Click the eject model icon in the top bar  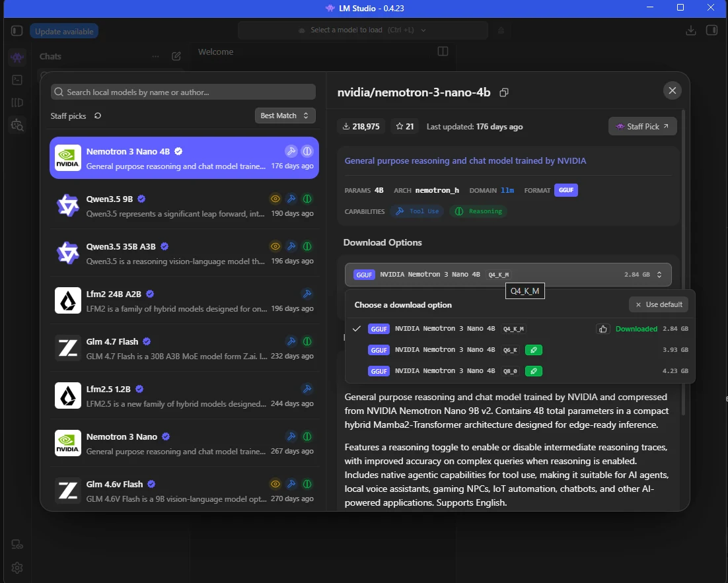(501, 30)
